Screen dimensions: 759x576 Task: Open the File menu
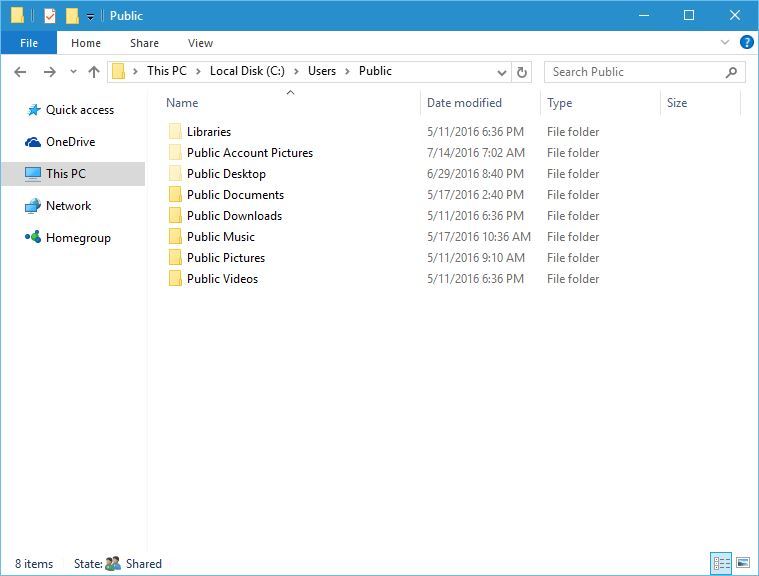tap(29, 43)
